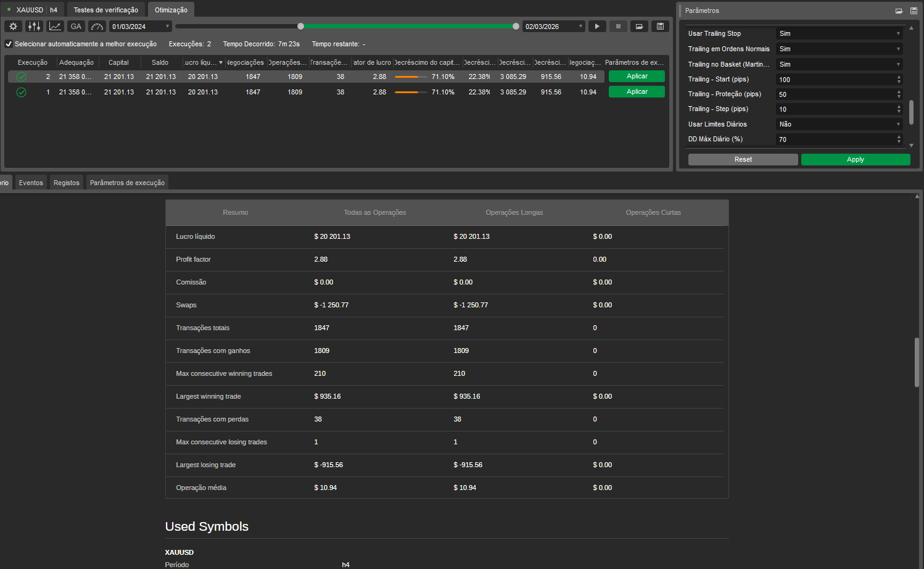Viewport: 924px width, 569px height.
Task: Click Aplicar on execution number 2
Action: point(636,76)
